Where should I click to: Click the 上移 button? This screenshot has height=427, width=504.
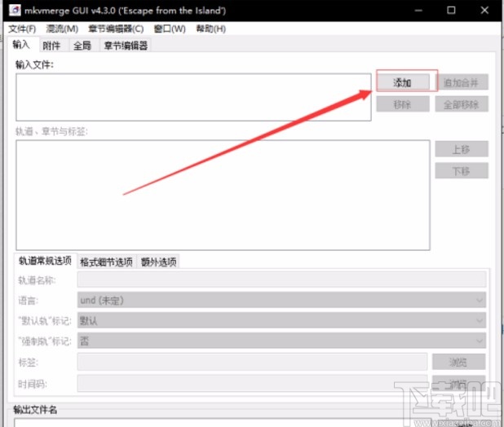coord(462,149)
